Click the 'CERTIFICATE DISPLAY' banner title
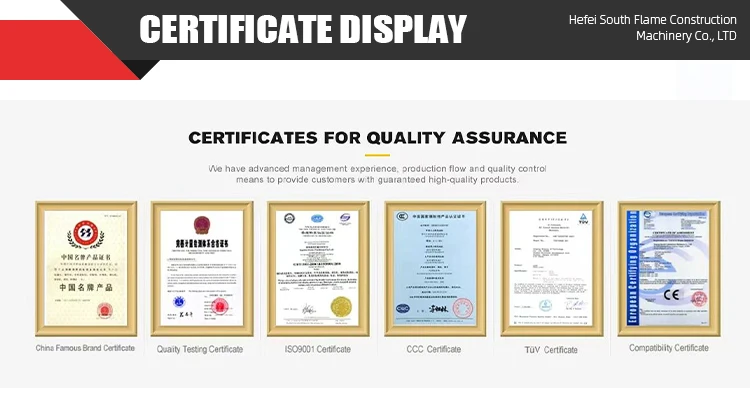Screen dimensions: 750x416 [x=303, y=30]
